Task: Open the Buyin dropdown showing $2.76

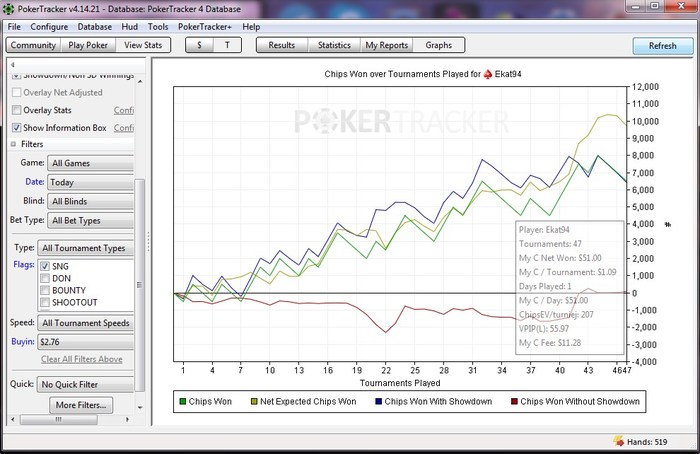Action: 86,342
